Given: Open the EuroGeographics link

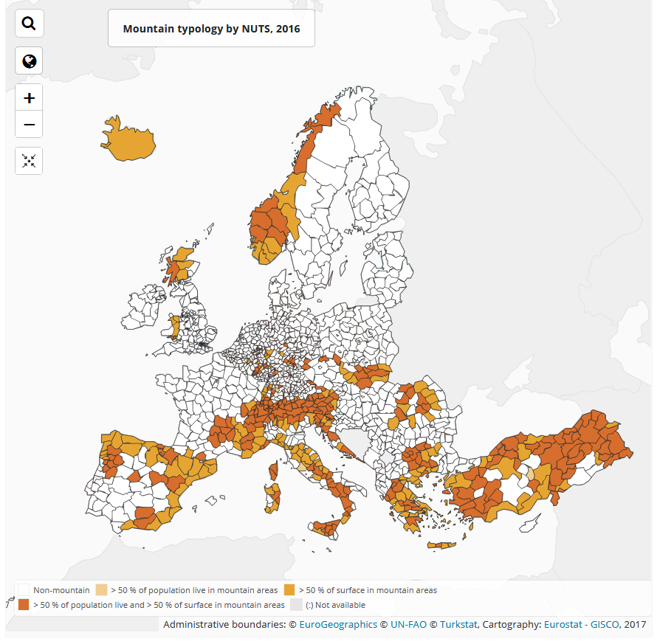Looking at the screenshot, I should (x=337, y=625).
